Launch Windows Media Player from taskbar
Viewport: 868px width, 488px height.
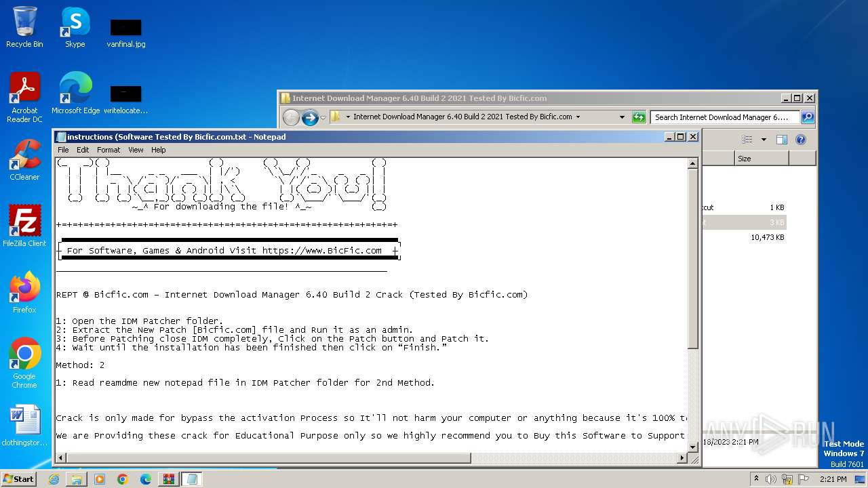coord(100,479)
